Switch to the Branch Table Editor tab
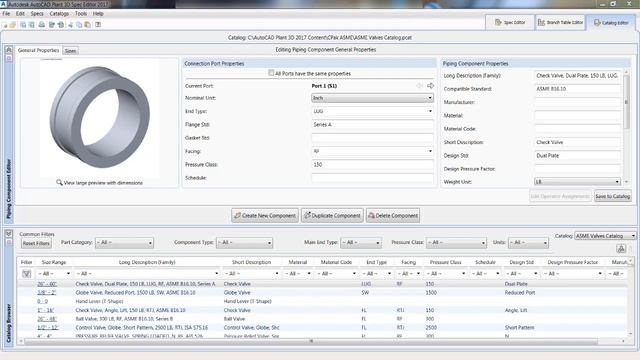The width and height of the screenshot is (640, 360). (x=560, y=22)
